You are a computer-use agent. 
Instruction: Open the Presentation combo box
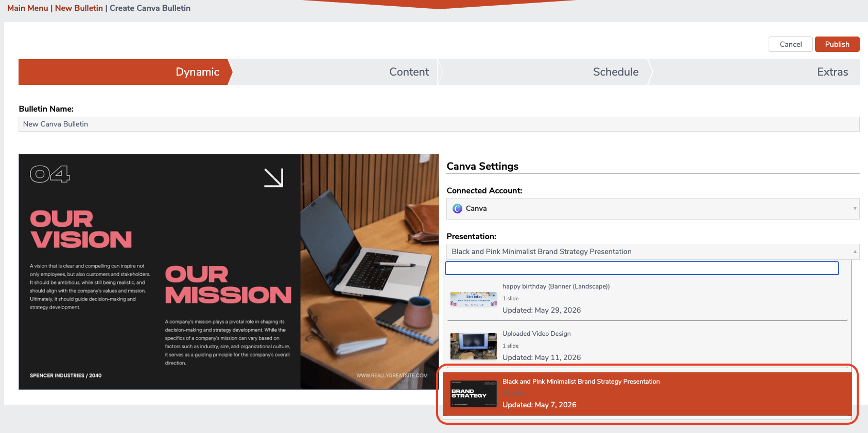tap(653, 251)
